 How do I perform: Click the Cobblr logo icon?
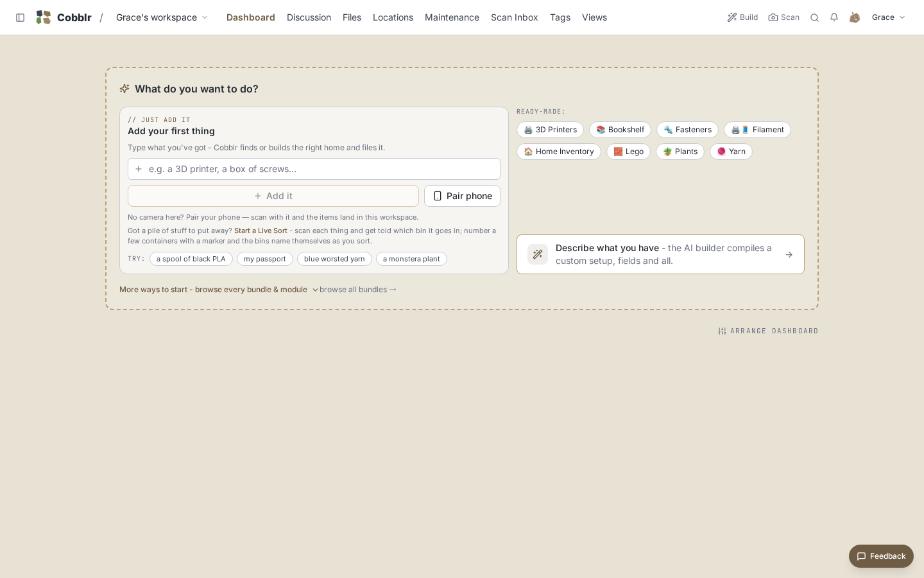point(43,17)
